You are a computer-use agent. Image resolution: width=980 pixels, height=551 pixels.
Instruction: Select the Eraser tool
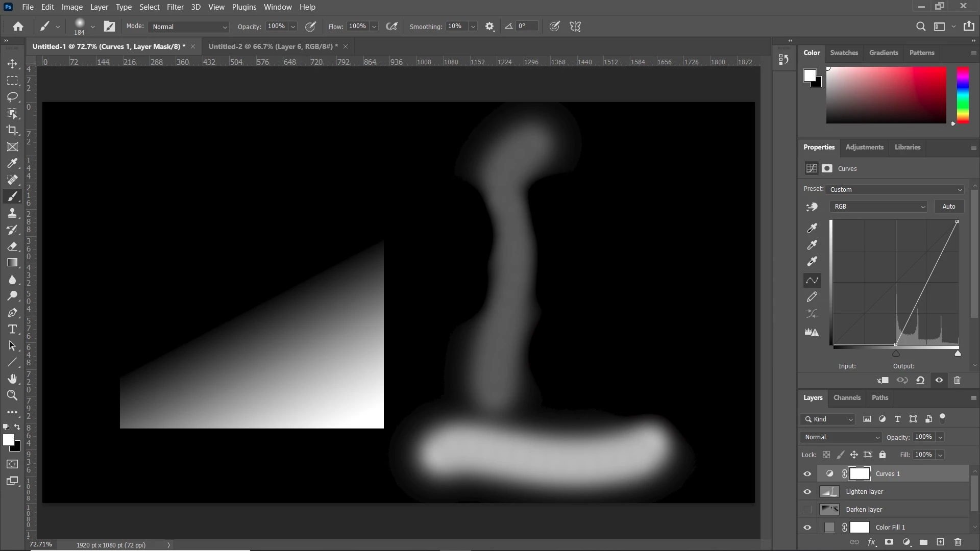12,246
